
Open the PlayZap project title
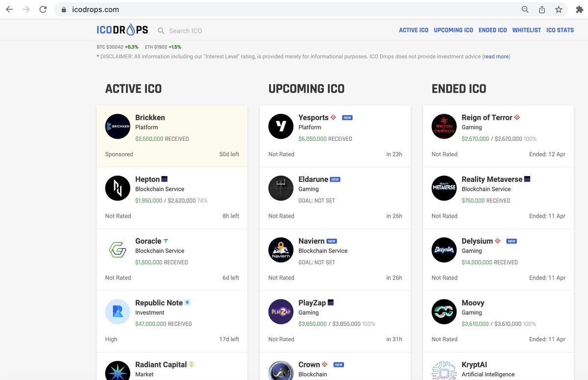(x=312, y=303)
